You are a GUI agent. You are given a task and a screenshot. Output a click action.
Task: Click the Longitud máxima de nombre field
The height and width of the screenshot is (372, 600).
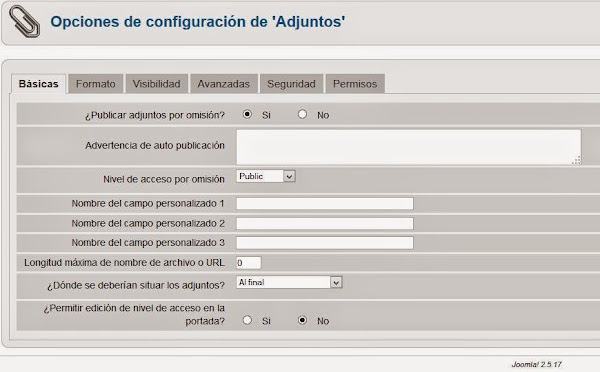pyautogui.click(x=249, y=263)
